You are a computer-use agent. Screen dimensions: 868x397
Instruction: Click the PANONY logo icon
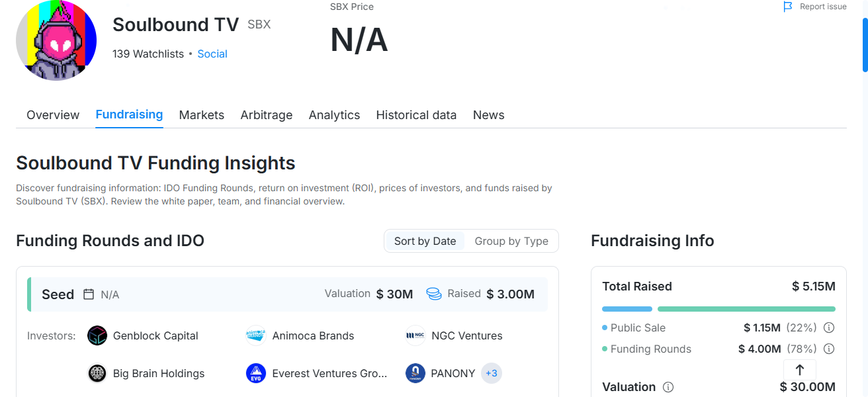click(x=415, y=373)
